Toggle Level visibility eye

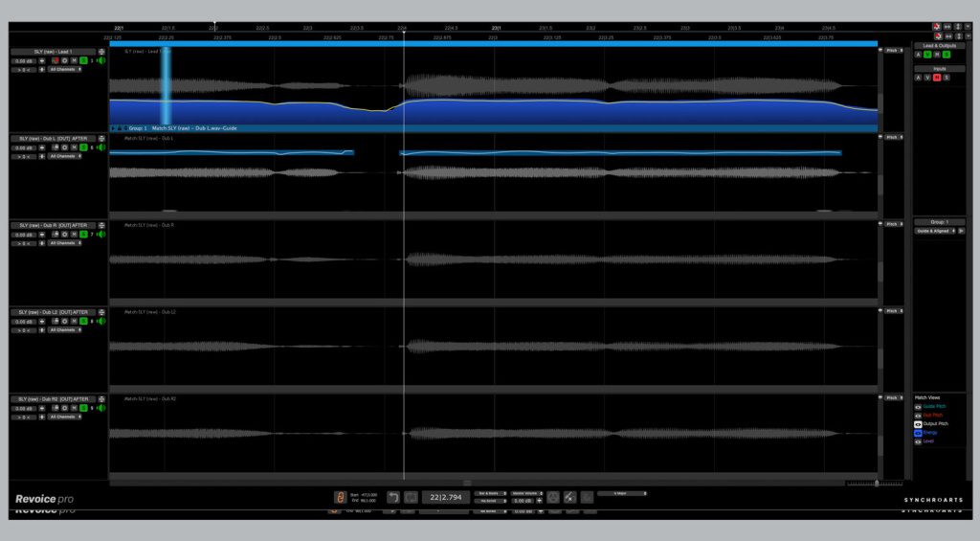coord(918,441)
